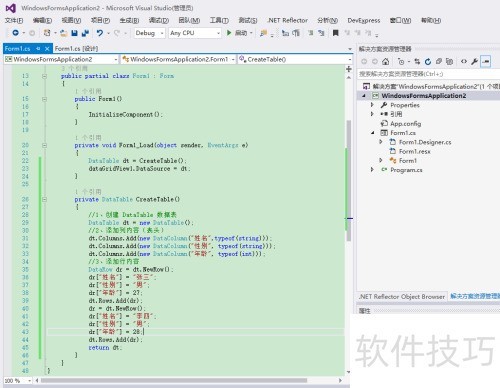Select Program.cs in Solution Explorer
The image size is (500, 388).
coord(406,170)
